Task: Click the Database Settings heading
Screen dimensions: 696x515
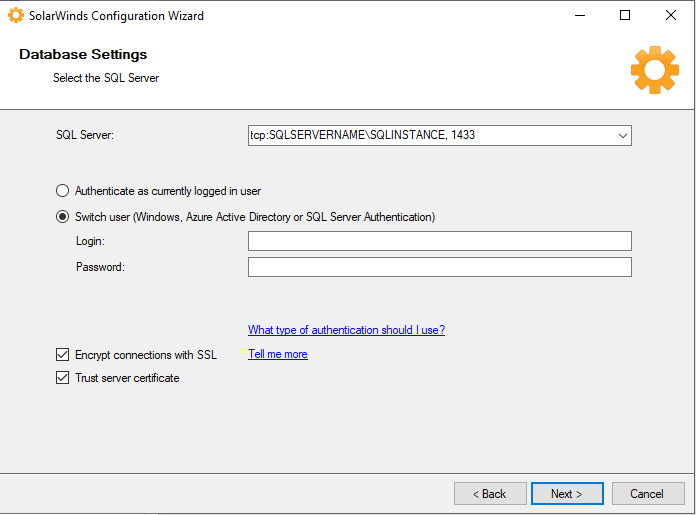Action: 83,54
